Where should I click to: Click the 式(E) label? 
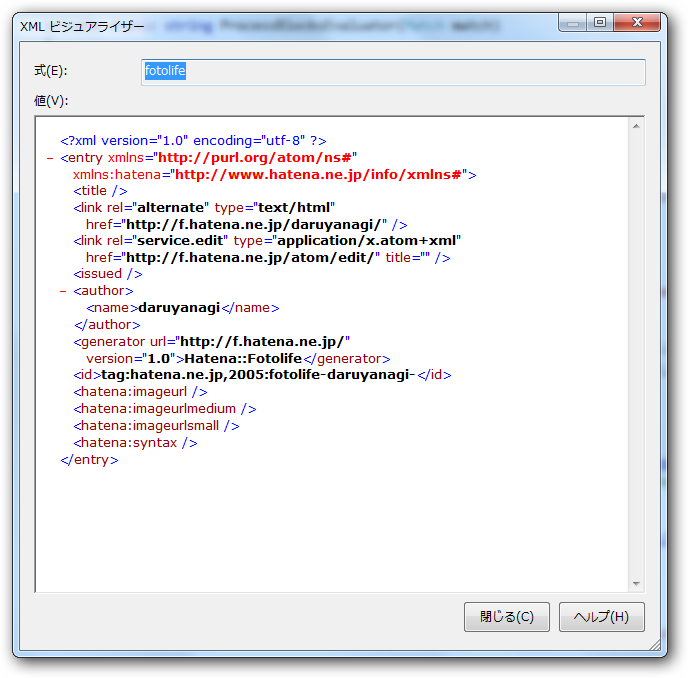click(x=51, y=71)
